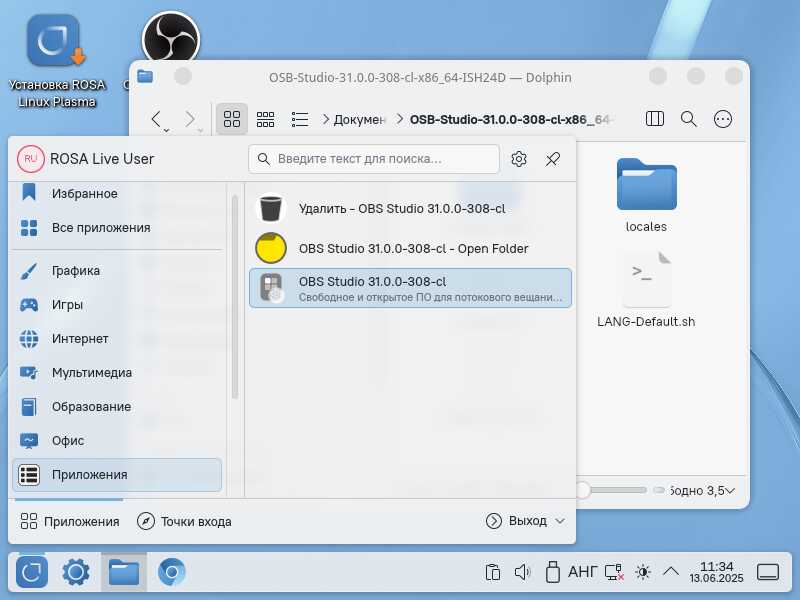This screenshot has height=600, width=800.
Task: Go back in Dolphin
Action: click(x=156, y=119)
